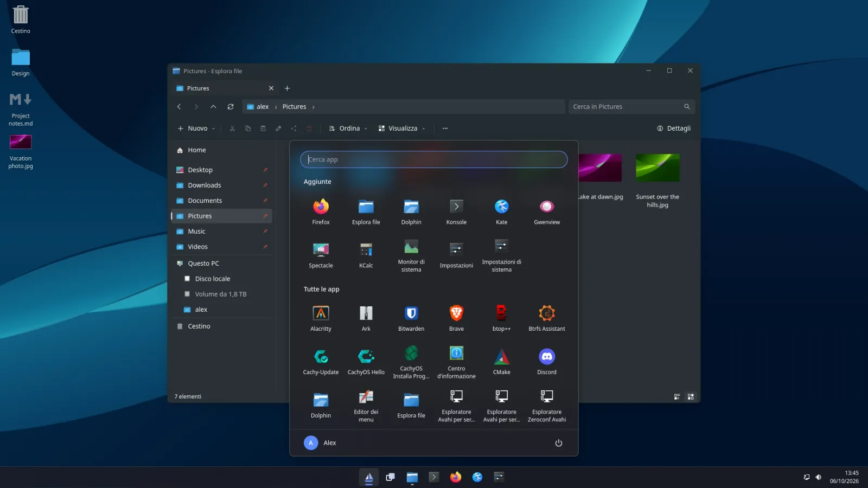
Task: Select Questo PC in sidebar
Action: (221, 264)
